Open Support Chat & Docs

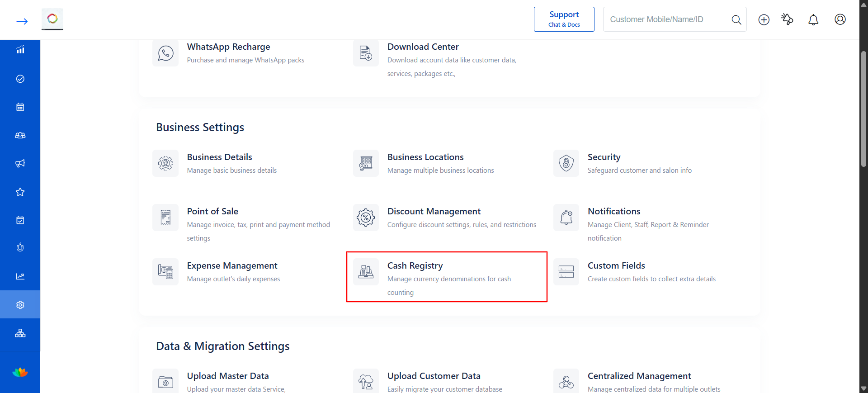[564, 19]
